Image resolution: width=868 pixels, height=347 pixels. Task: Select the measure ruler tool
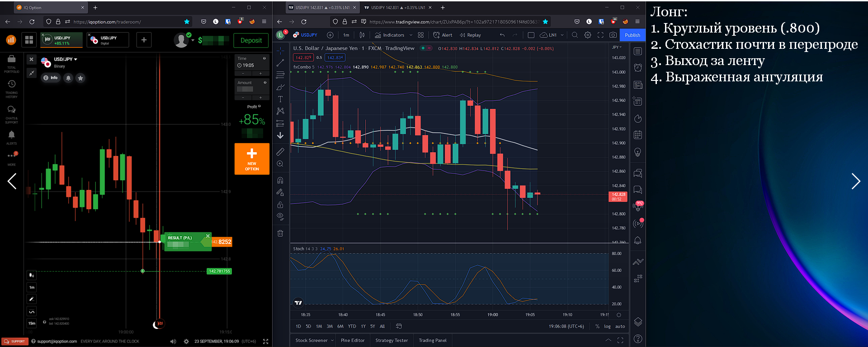280,152
